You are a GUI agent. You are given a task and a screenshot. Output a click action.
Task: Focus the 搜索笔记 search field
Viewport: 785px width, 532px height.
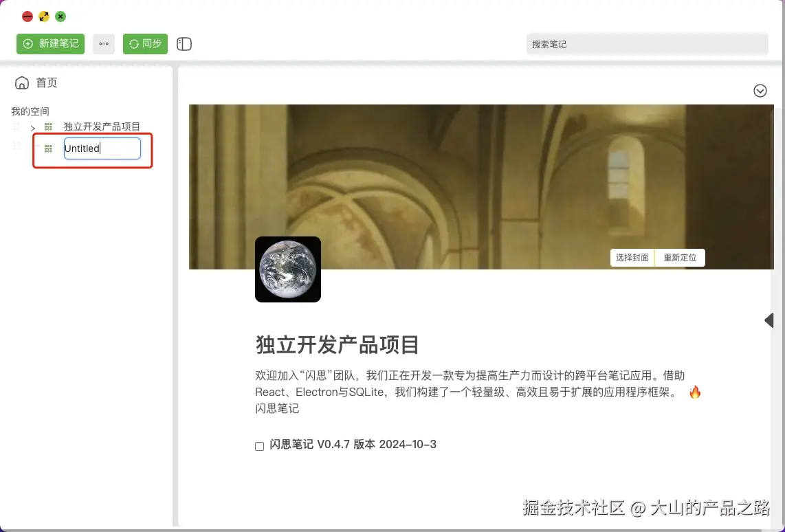pos(647,44)
